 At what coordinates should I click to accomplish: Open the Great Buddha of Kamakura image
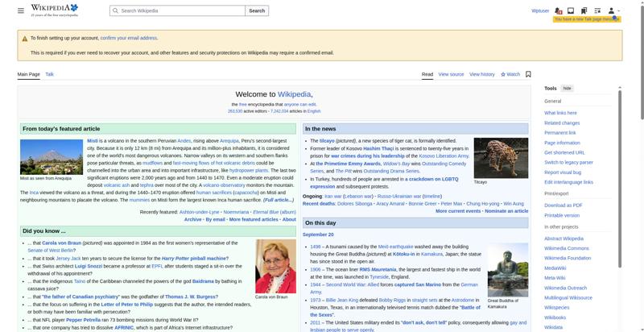[x=508, y=270]
